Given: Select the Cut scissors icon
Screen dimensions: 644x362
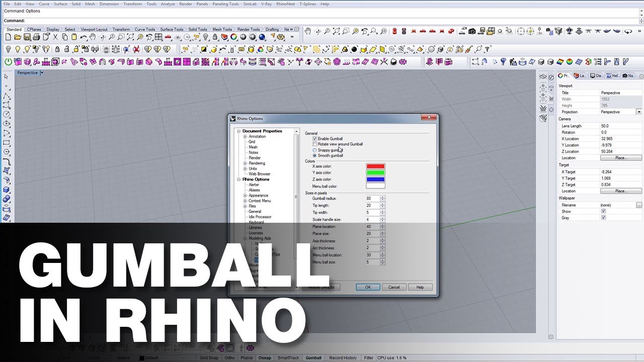Looking at the screenshot, I should pyautogui.click(x=55, y=37).
